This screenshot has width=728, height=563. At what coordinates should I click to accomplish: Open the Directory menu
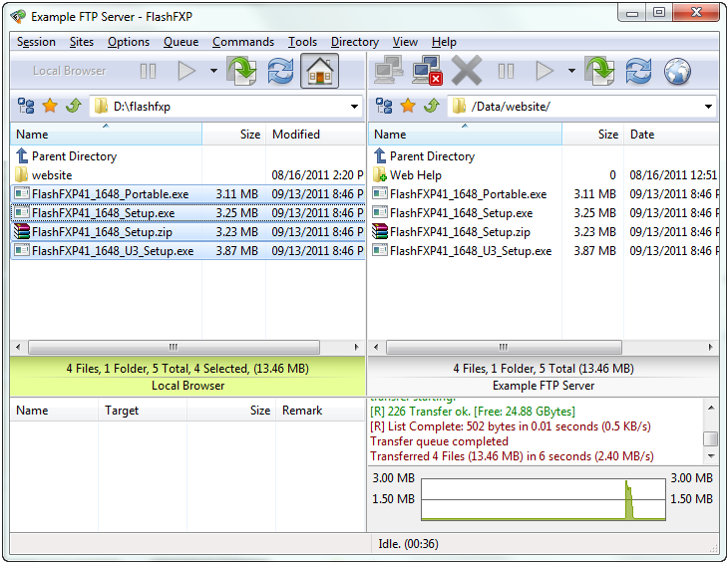[x=355, y=42]
